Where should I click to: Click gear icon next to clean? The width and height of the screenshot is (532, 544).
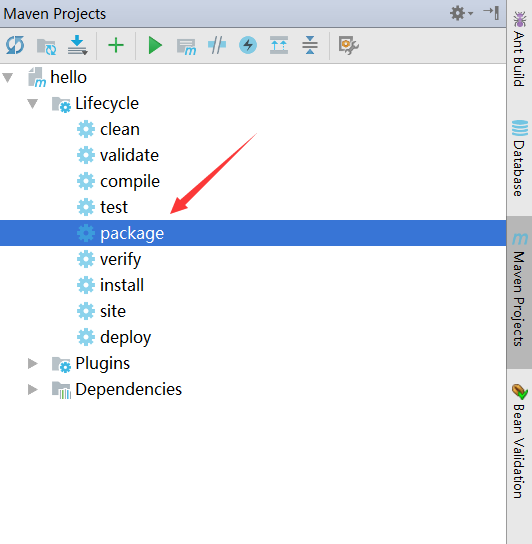(86, 129)
